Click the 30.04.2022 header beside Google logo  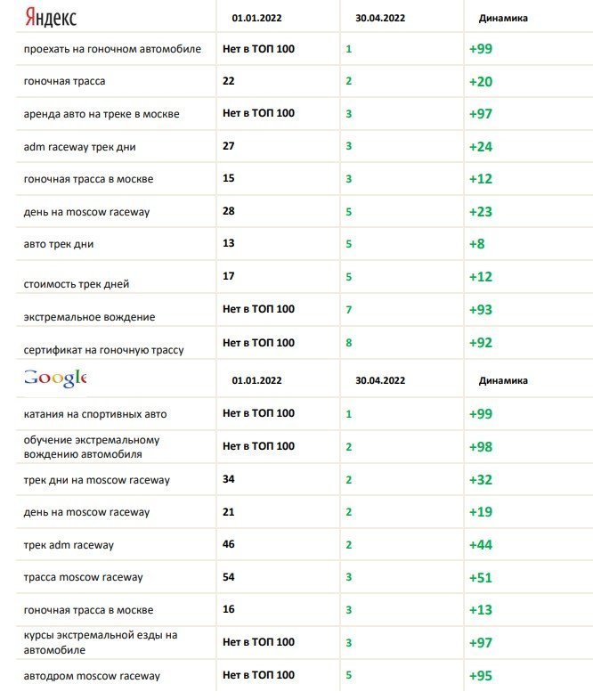click(x=380, y=380)
